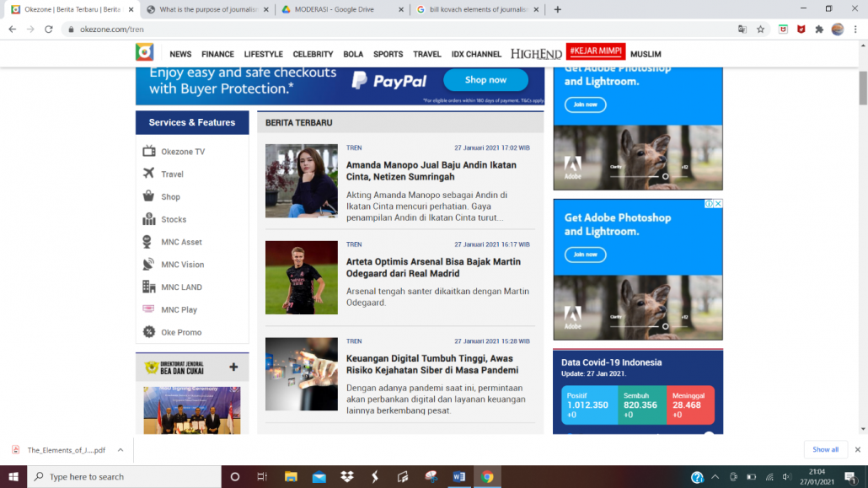Image resolution: width=868 pixels, height=488 pixels.
Task: Open the CELEBRITY section
Action: pyautogui.click(x=313, y=54)
